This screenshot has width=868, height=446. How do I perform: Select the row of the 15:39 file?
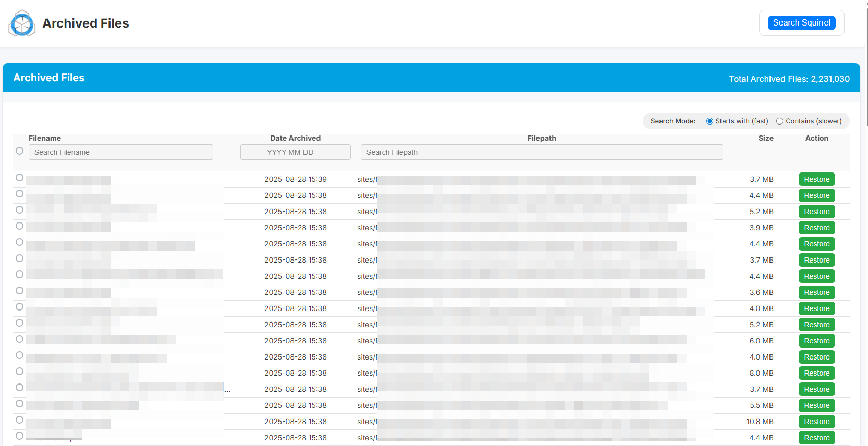20,178
